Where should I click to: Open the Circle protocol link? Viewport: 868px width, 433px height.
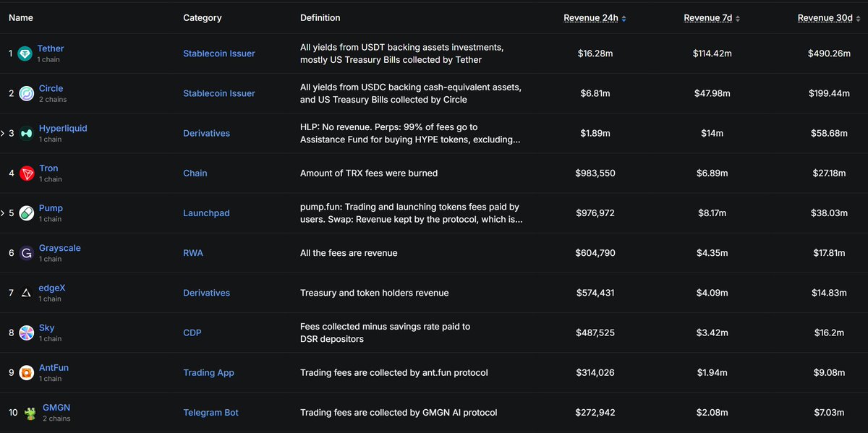[51, 88]
